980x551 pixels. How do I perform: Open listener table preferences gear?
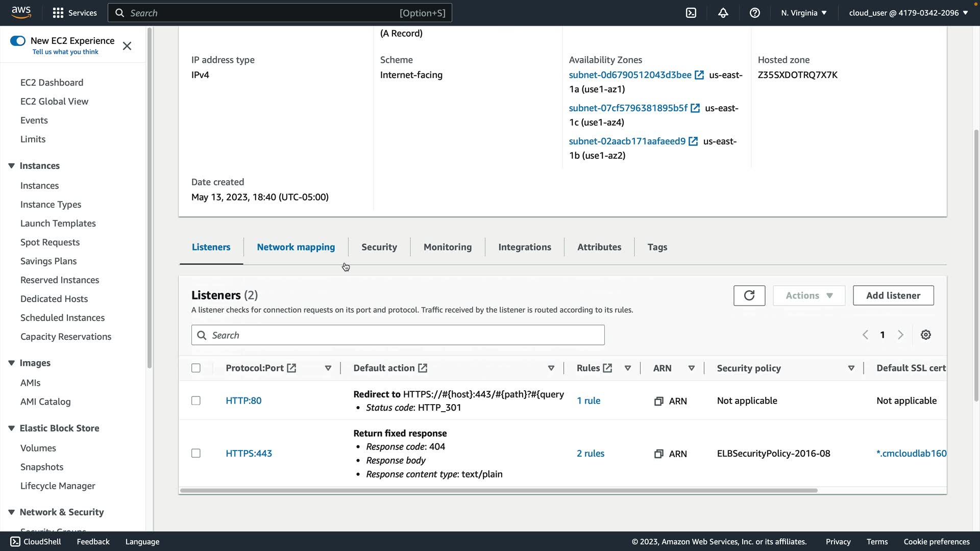pos(925,335)
